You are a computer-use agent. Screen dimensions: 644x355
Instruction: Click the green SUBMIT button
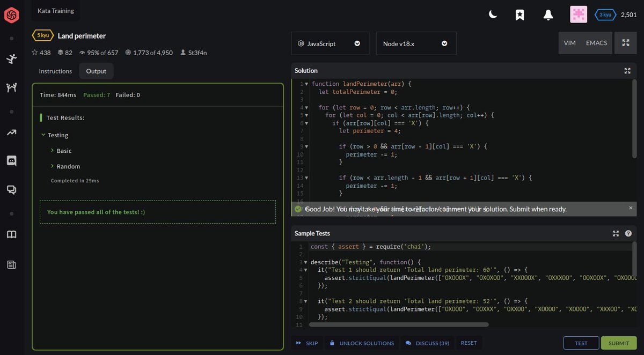[619, 343]
